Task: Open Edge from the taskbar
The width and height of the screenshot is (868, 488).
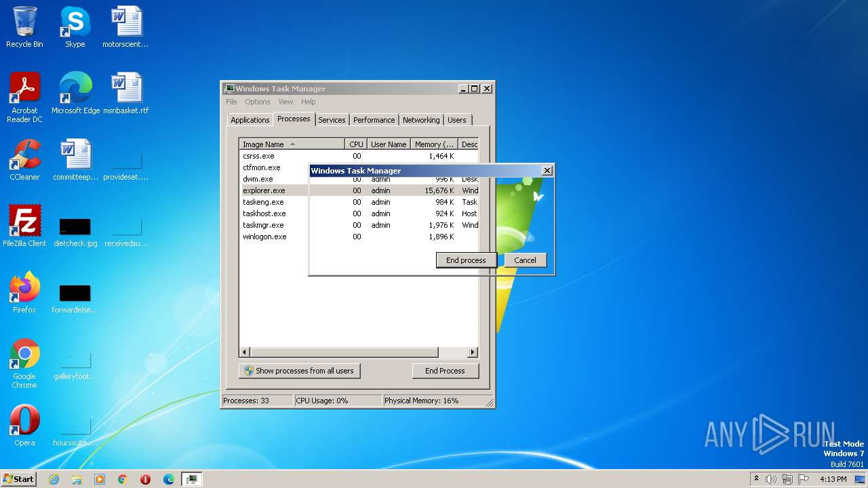Action: (169, 479)
